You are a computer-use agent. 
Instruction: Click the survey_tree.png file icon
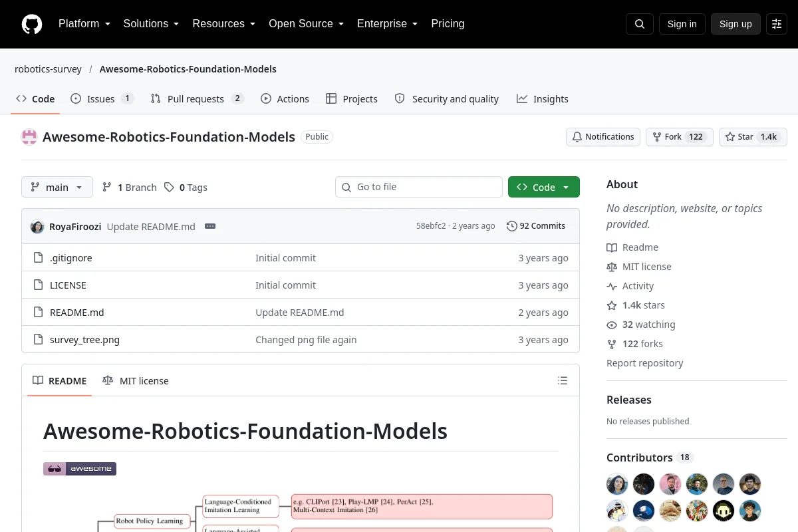click(38, 340)
